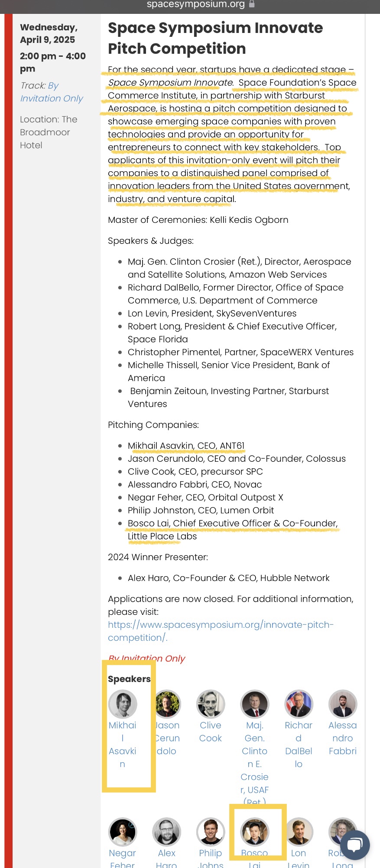Image resolution: width=380 pixels, height=868 pixels.
Task: Tap Richard DalBello's speaker photo
Action: coord(299,704)
